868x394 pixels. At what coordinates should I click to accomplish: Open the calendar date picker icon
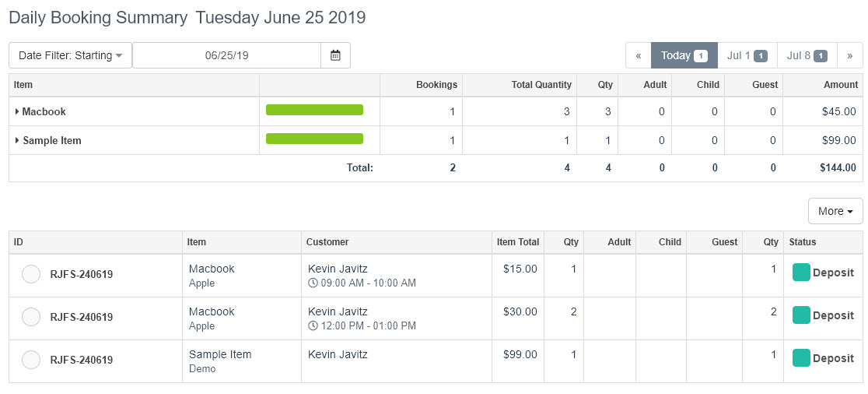(x=335, y=55)
